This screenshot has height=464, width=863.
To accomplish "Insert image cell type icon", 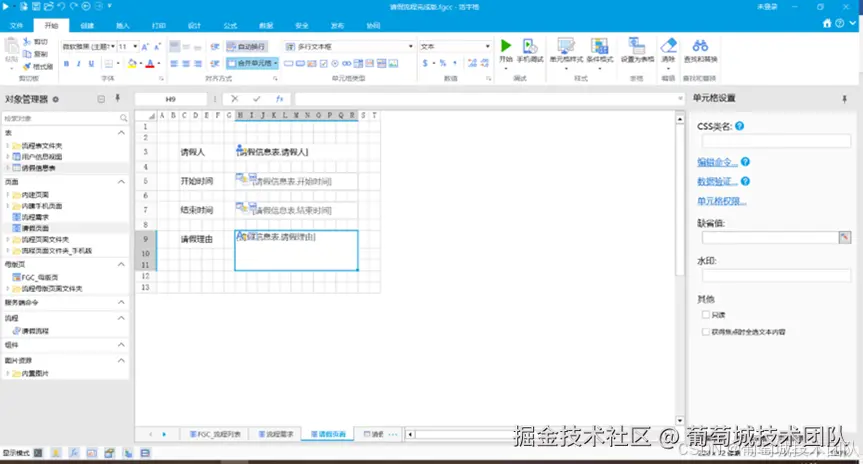I will click(393, 64).
